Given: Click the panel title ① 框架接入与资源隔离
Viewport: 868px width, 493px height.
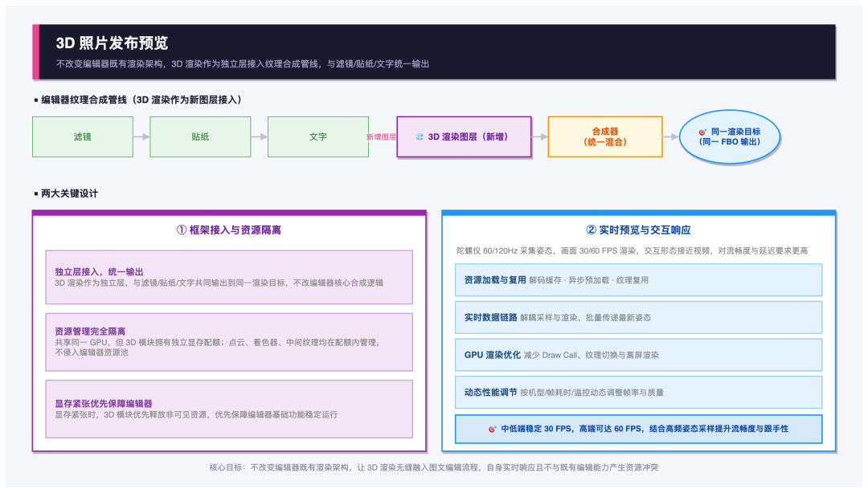Looking at the screenshot, I should (x=228, y=230).
